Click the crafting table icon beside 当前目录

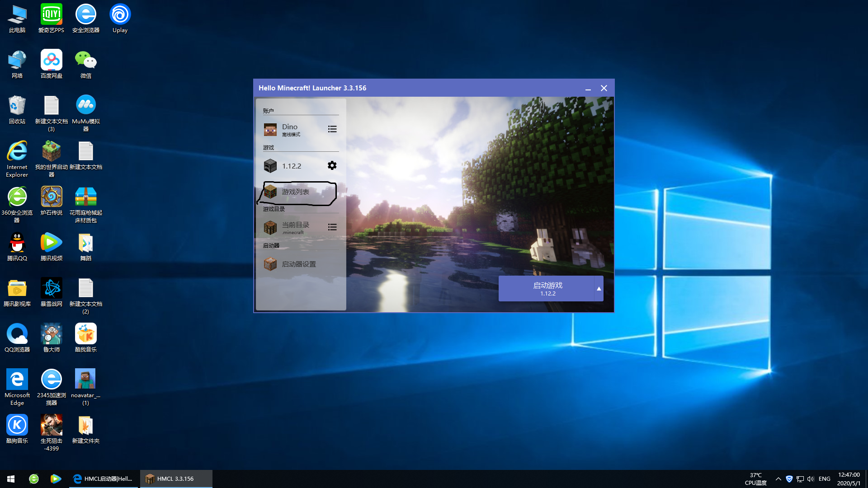[270, 228]
